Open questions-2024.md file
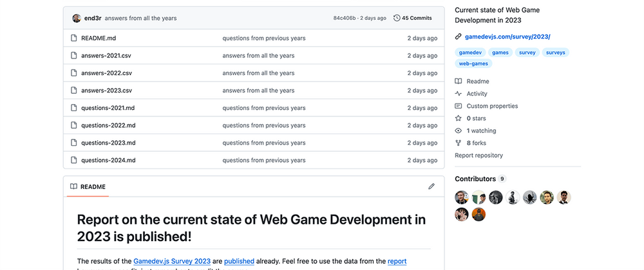 tap(108, 160)
